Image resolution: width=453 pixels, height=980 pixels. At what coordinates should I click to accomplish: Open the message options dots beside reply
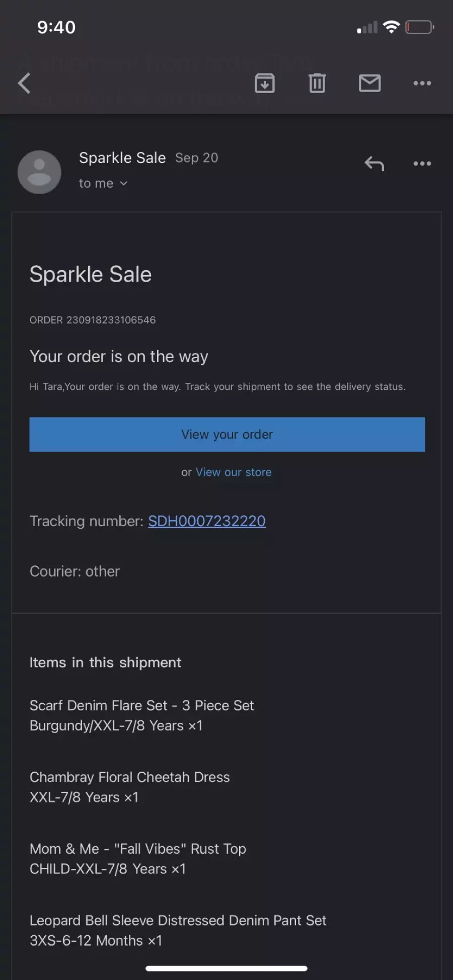(x=422, y=164)
